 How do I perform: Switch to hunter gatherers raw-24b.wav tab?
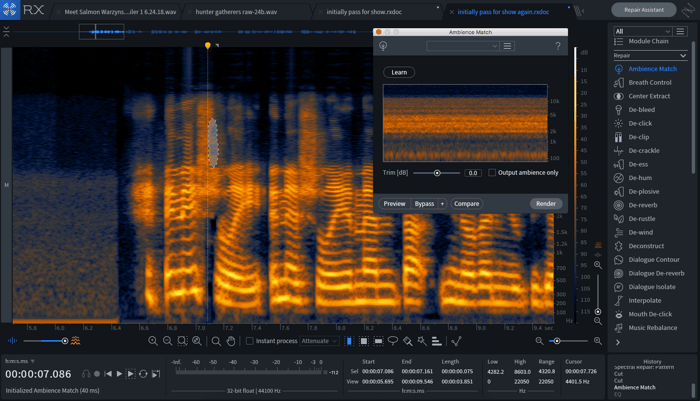pyautogui.click(x=236, y=12)
